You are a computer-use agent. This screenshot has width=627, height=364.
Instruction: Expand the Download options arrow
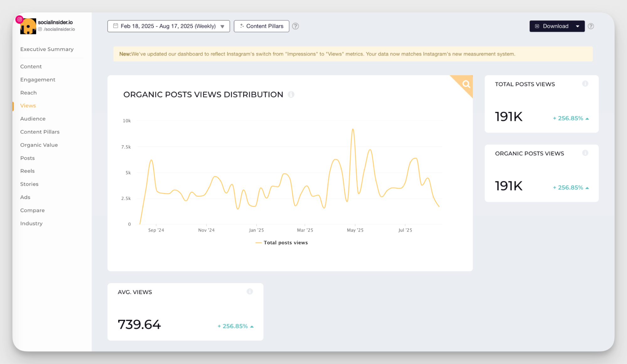[577, 26]
